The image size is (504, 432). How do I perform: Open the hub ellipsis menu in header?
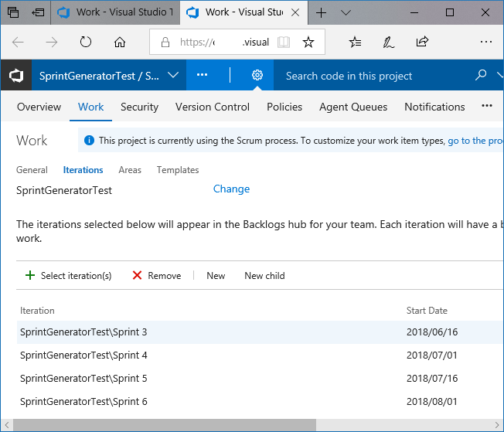click(202, 75)
